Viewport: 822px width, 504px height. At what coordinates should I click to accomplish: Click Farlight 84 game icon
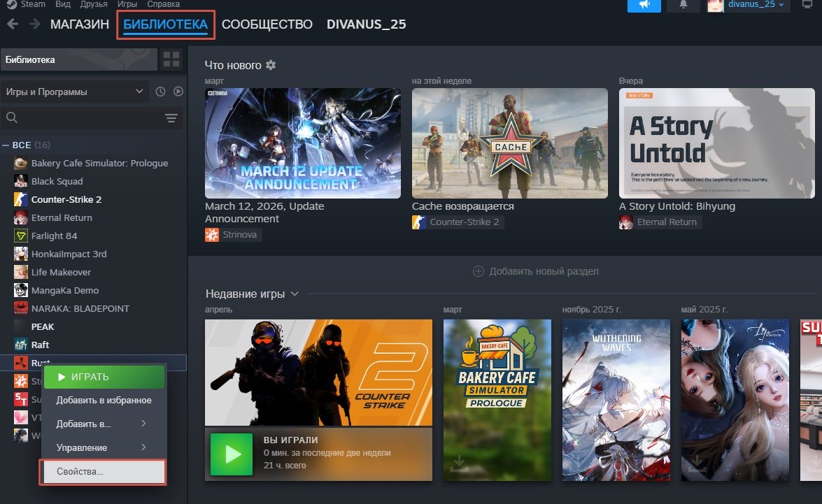pos(20,236)
